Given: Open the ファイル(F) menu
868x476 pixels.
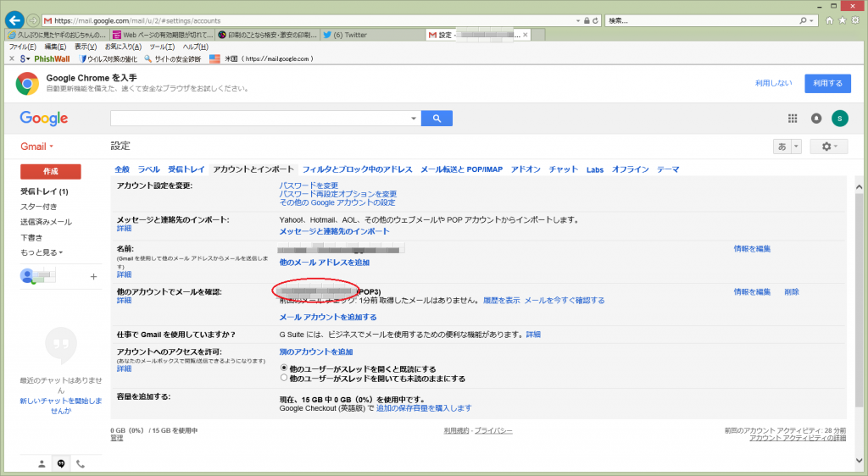Looking at the screenshot, I should tap(23, 47).
